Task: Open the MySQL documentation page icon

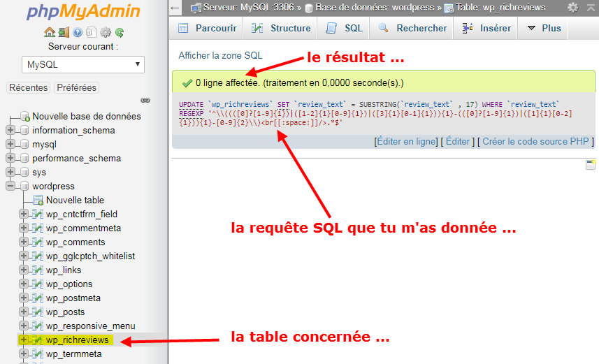Action: coord(92,32)
